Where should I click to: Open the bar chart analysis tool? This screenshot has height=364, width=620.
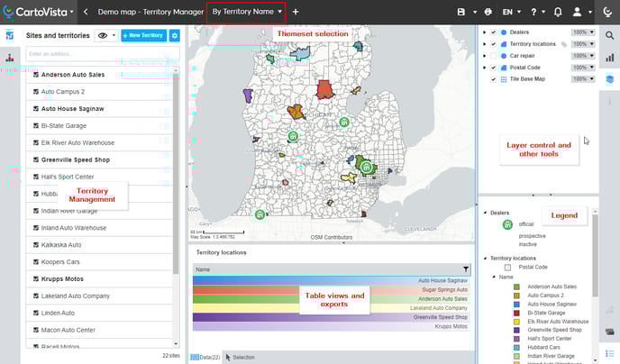(x=610, y=58)
